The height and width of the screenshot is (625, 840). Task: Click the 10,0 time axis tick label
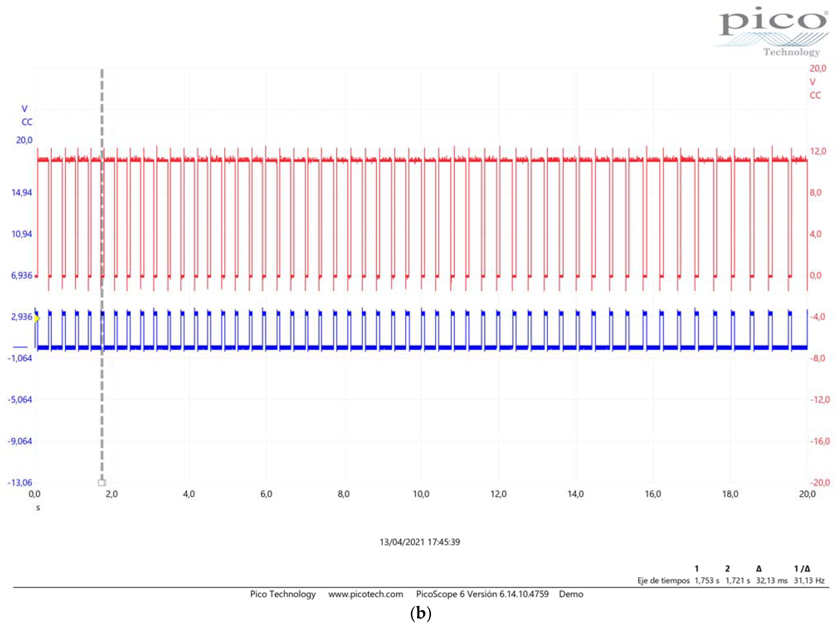[421, 494]
